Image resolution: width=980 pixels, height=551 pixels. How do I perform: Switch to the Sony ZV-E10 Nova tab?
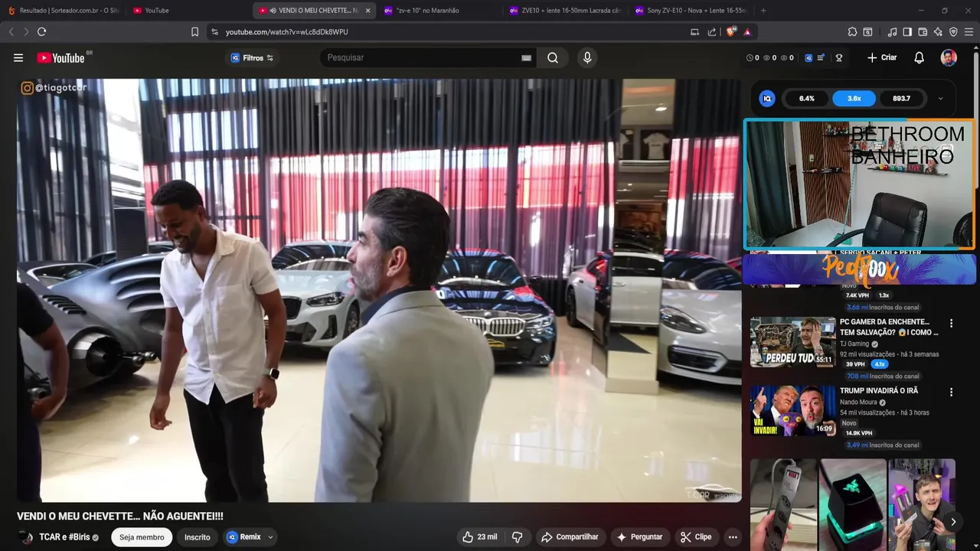[692, 11]
